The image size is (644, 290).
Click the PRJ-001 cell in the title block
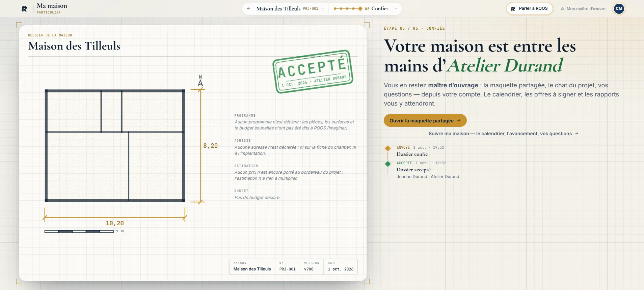click(x=287, y=266)
